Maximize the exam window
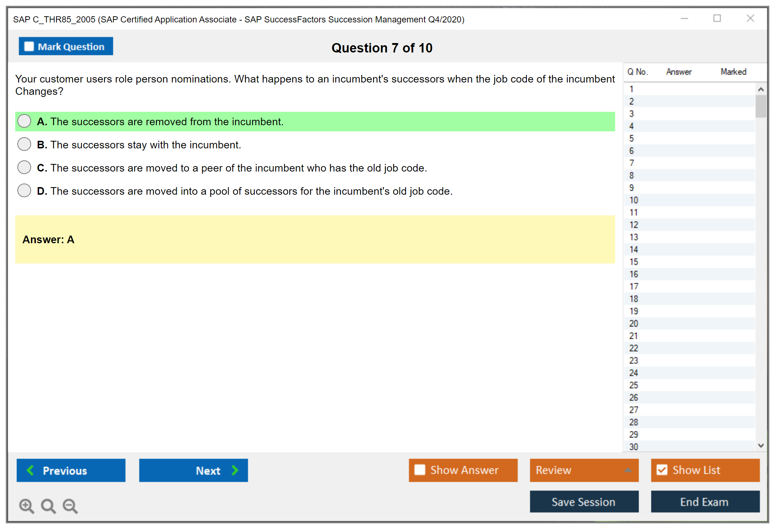Image resolution: width=778 pixels, height=532 pixels. click(717, 18)
